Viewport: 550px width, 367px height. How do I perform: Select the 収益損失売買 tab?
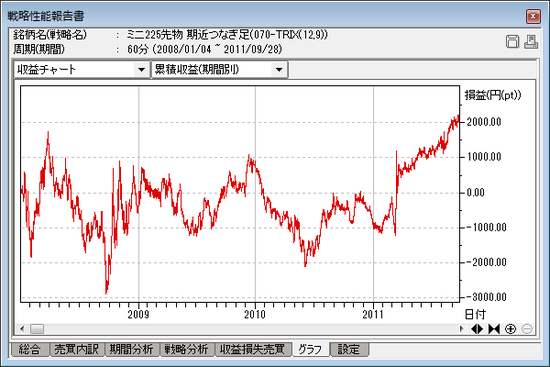(253, 349)
